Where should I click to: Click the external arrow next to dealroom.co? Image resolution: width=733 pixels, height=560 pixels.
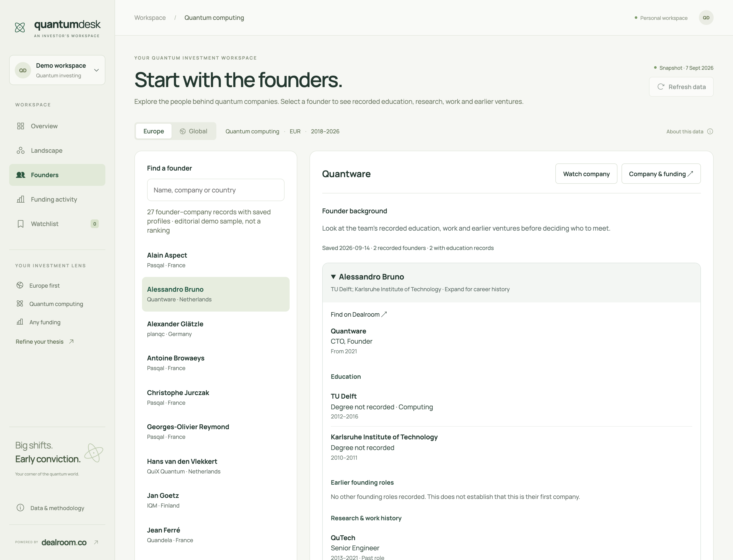point(96,542)
